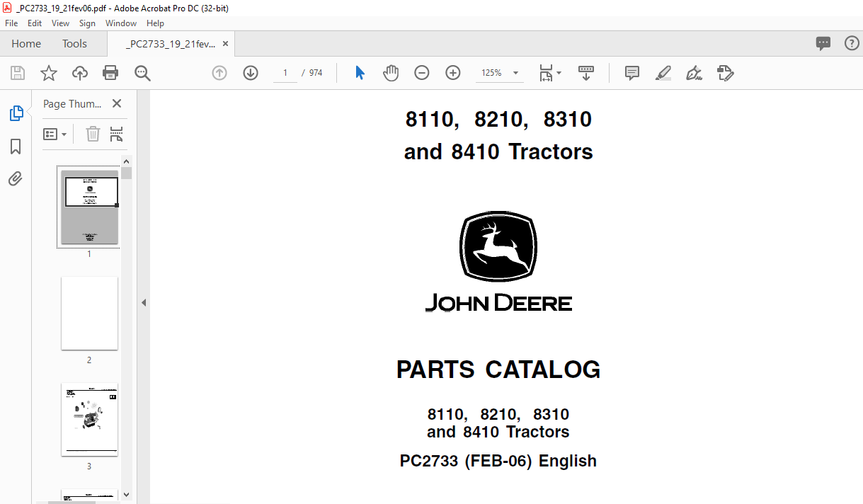Delete the selected page with the trash icon
Screen dimensions: 863x504
[93, 134]
